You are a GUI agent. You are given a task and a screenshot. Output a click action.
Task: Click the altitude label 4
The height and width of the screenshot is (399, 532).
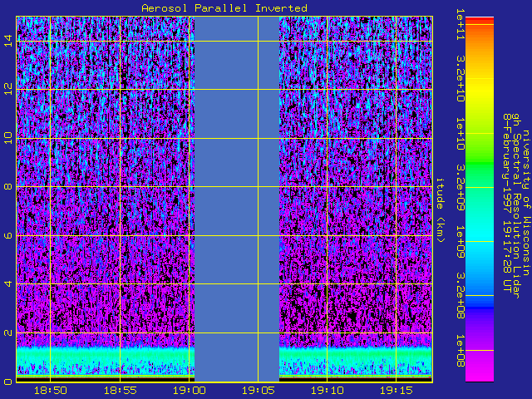coord(8,283)
